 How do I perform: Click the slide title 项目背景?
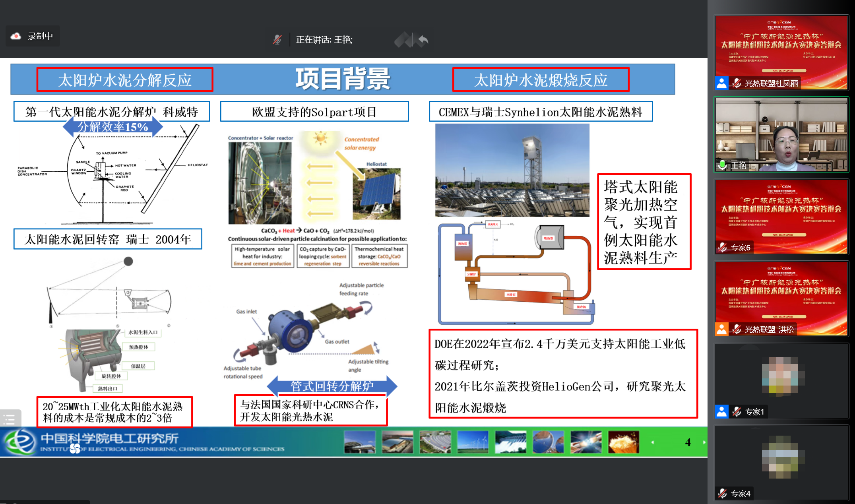343,79
